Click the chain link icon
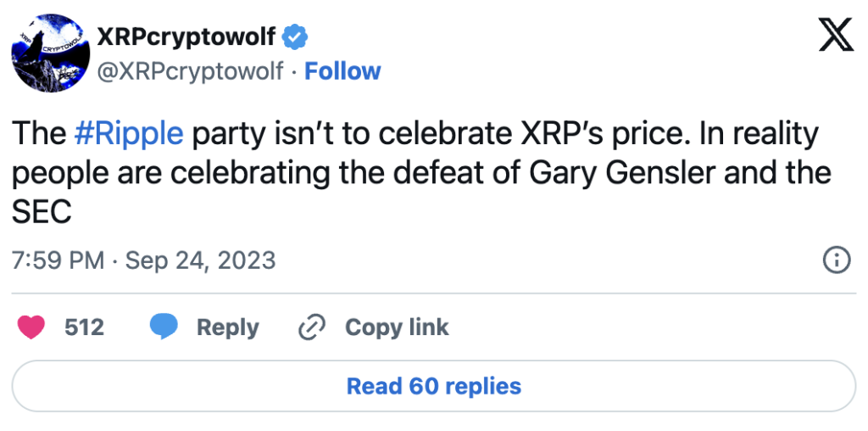This screenshot has height=431, width=868. 313,327
